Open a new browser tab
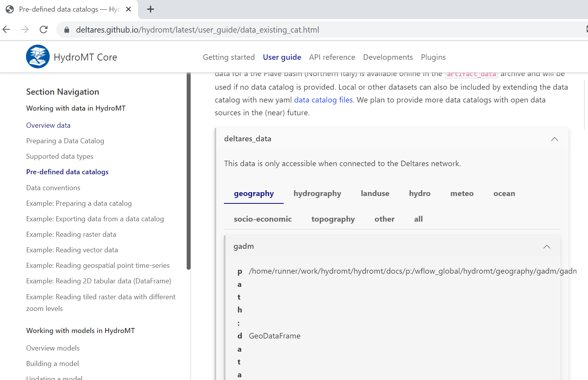The width and height of the screenshot is (588, 380). tap(151, 9)
